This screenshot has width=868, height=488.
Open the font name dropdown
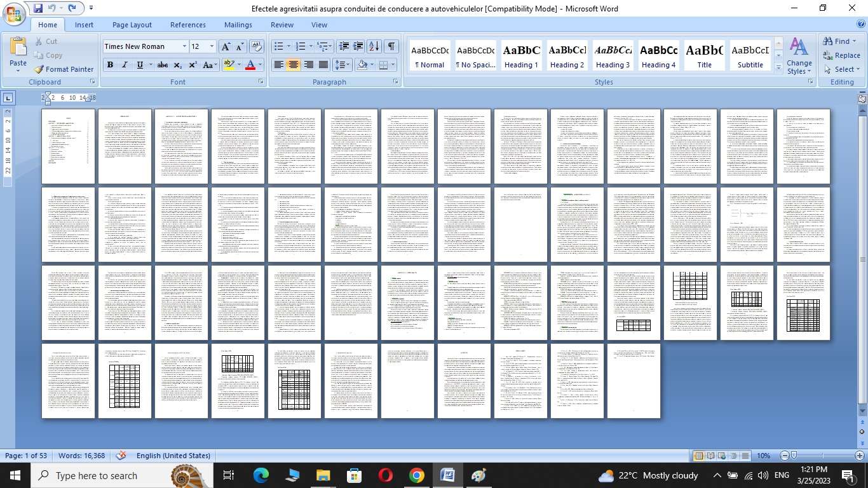point(184,46)
